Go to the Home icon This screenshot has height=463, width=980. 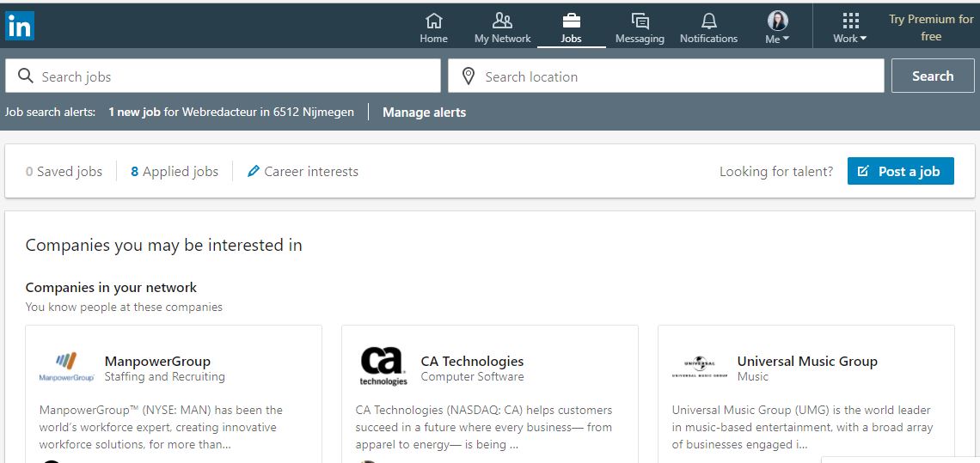[x=433, y=21]
